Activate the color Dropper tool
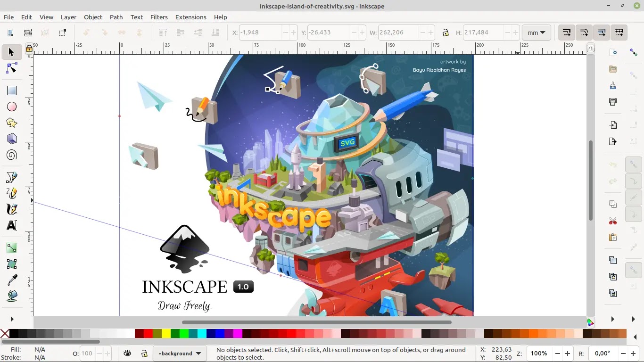Viewport: 644px width, 362px height. click(11, 279)
